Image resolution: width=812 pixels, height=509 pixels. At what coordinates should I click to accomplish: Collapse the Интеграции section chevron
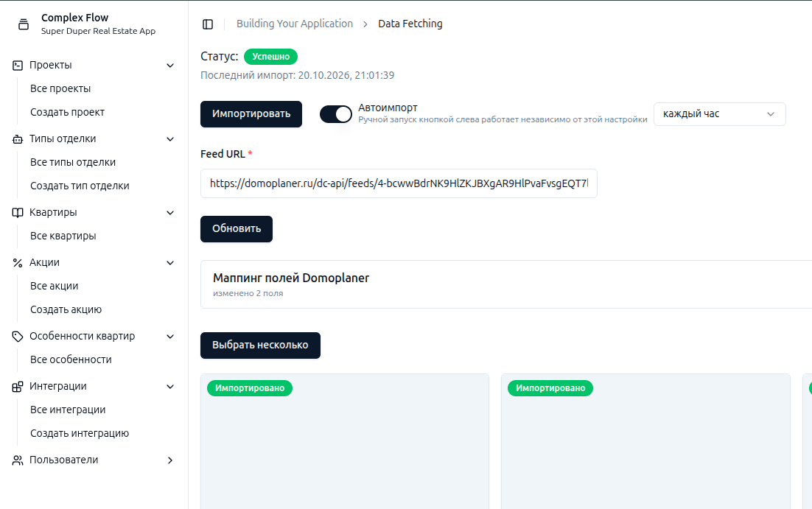[x=170, y=386]
